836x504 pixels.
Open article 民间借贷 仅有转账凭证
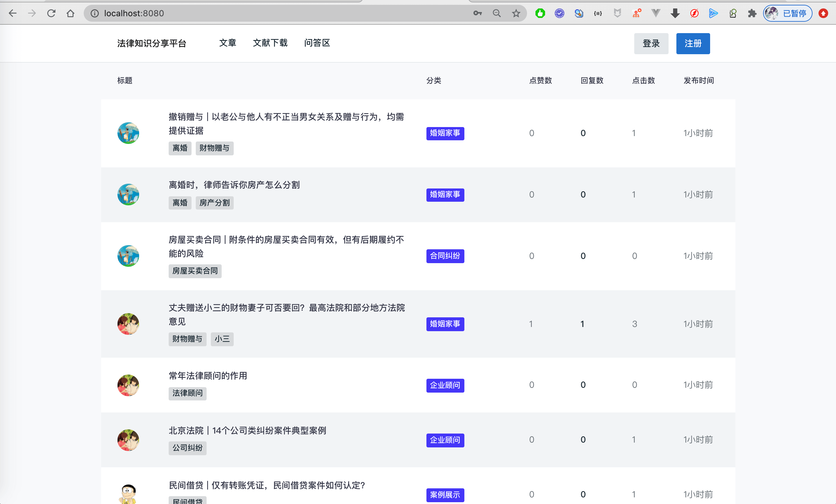(x=267, y=485)
